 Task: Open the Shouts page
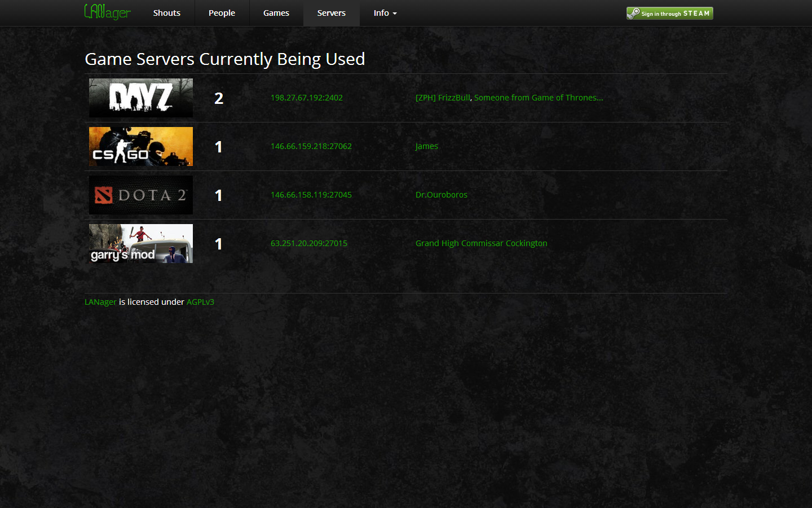[167, 13]
